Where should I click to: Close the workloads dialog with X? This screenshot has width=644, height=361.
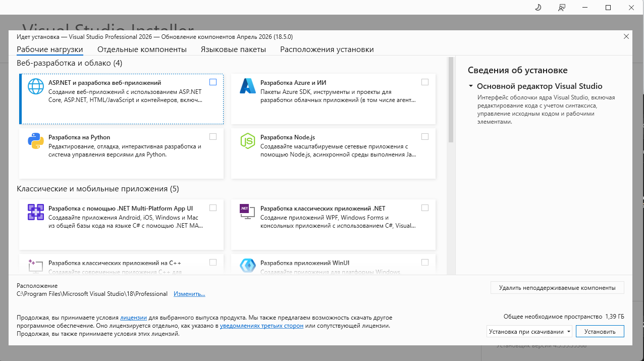(626, 36)
